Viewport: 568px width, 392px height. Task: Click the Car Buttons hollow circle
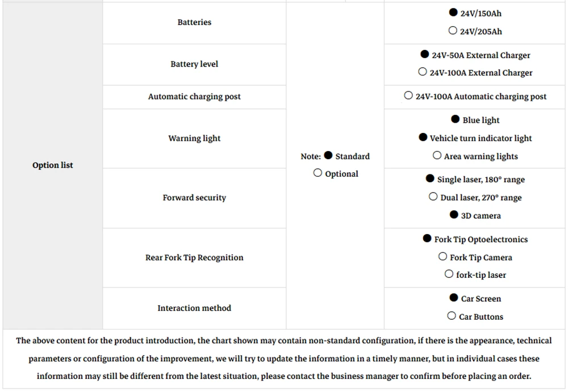[452, 315]
